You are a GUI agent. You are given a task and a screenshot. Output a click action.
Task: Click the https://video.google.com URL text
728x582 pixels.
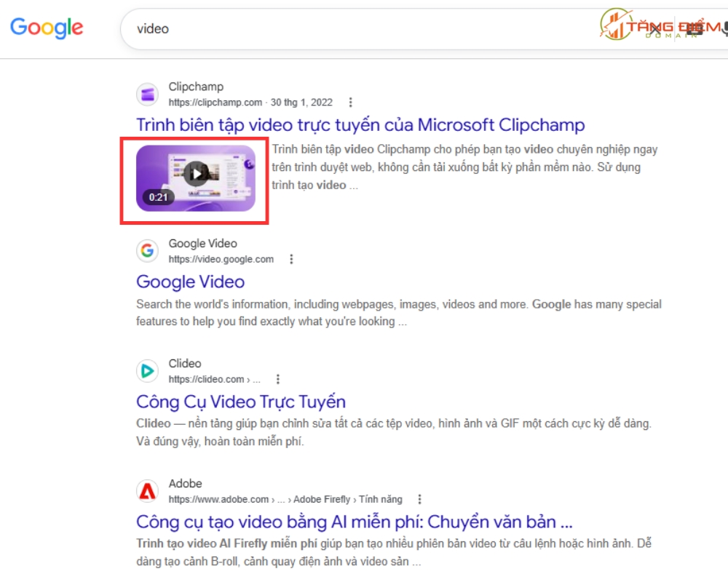pyautogui.click(x=221, y=259)
